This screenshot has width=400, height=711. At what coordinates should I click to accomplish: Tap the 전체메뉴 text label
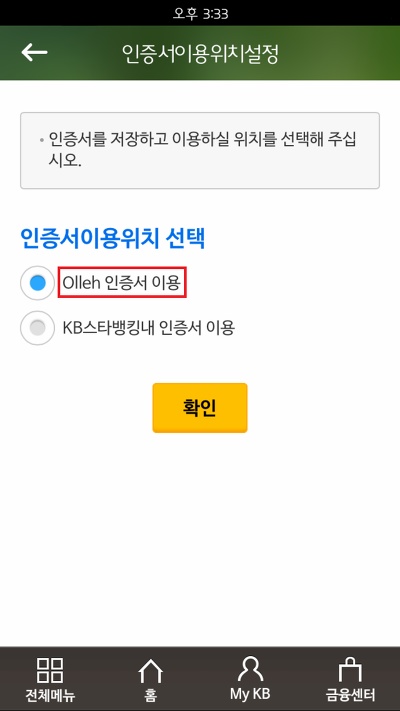click(50, 695)
